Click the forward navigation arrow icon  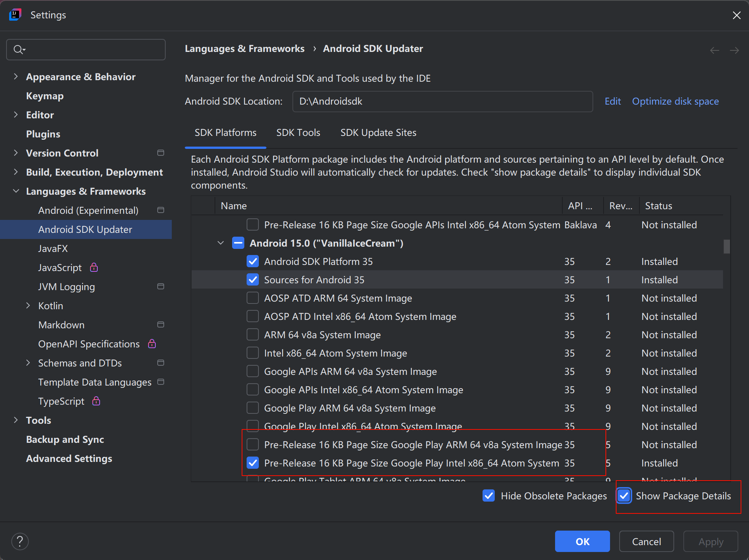coord(734,50)
